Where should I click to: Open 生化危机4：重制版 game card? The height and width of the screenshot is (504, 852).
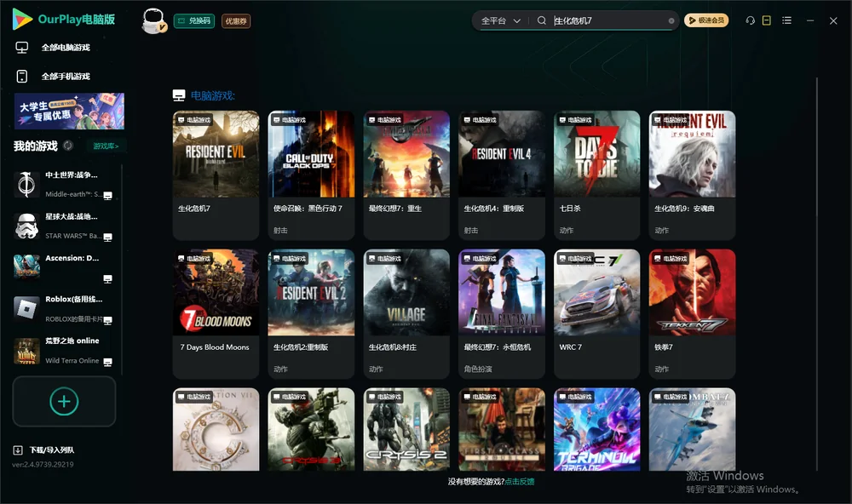click(502, 175)
